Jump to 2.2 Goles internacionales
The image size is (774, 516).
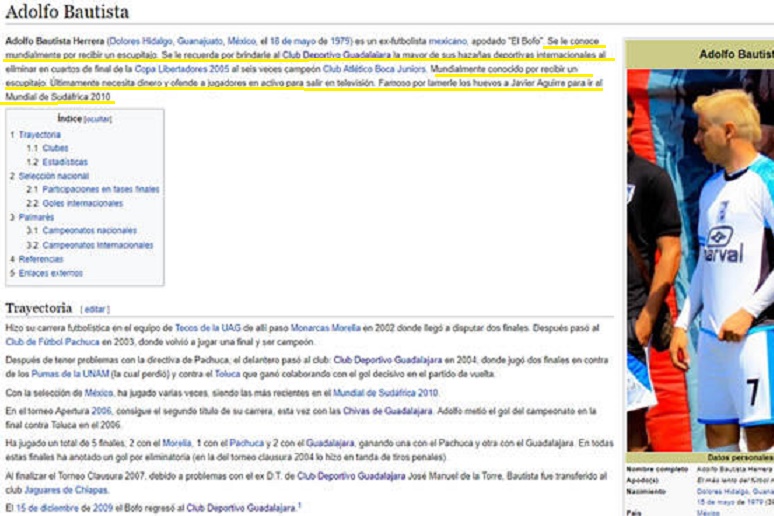[75, 203]
